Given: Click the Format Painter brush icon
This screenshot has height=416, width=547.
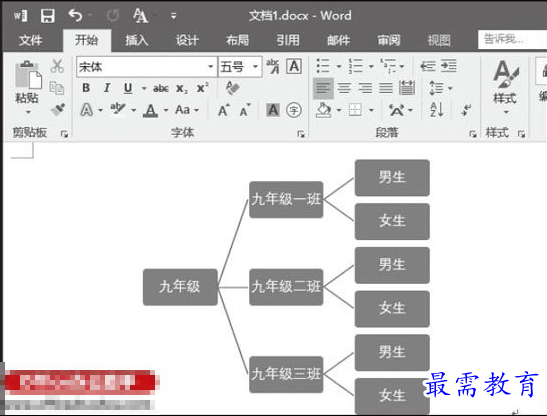Looking at the screenshot, I should [58, 110].
